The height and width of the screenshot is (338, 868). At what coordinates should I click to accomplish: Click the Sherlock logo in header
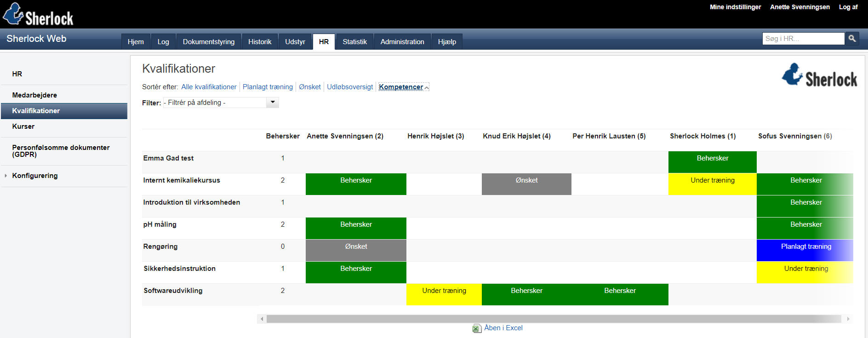(x=38, y=15)
